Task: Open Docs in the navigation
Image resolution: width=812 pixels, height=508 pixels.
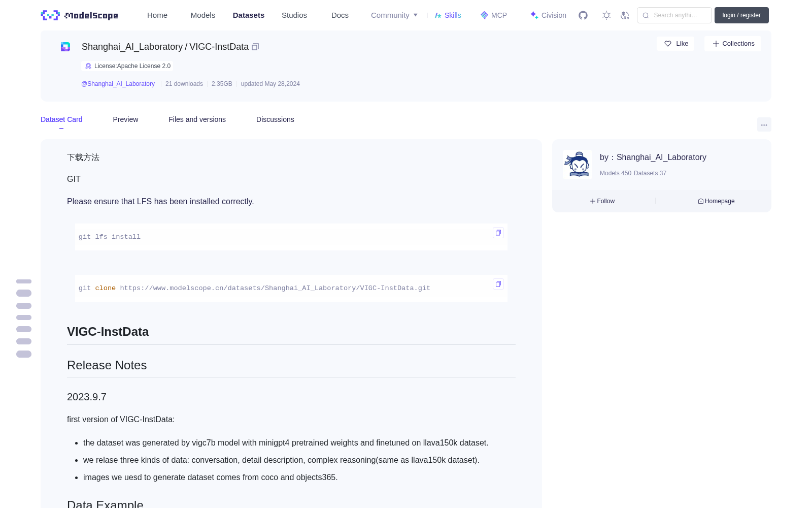Action: (x=340, y=15)
